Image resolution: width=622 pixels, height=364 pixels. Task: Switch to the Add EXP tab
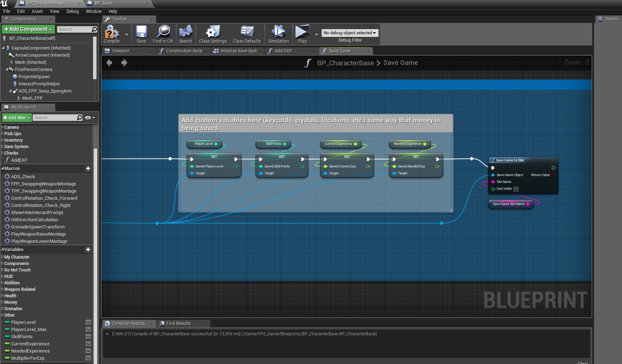(283, 51)
